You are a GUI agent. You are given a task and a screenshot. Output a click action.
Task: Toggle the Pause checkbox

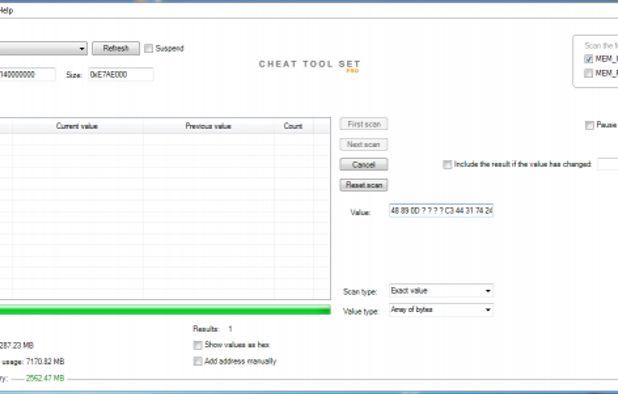click(x=589, y=125)
